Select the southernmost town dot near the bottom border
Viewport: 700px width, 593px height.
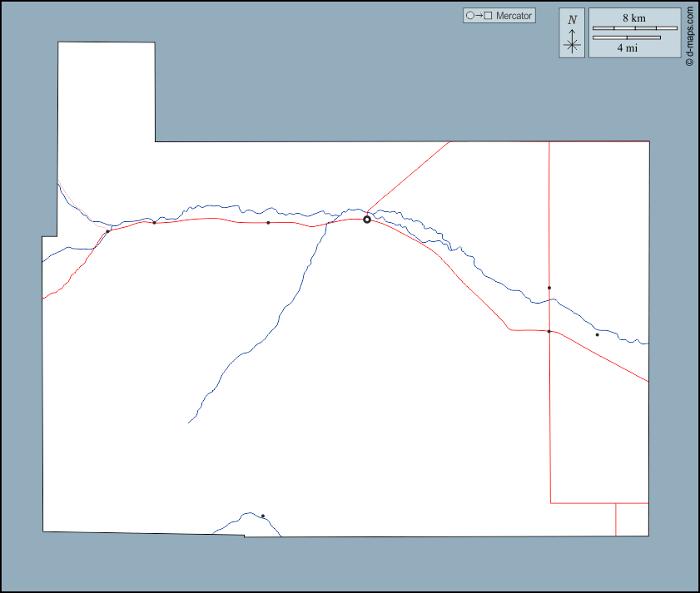263,516
